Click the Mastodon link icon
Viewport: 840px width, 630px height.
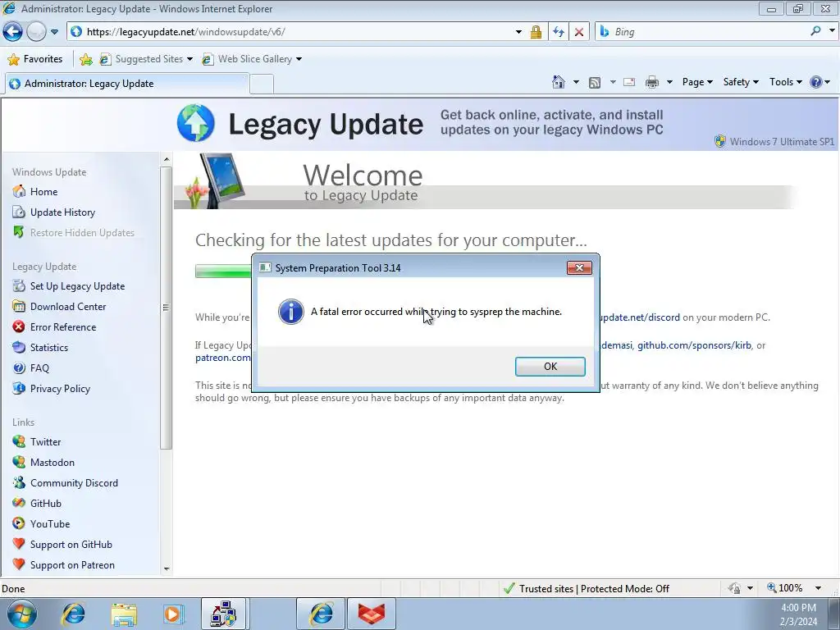(x=19, y=462)
